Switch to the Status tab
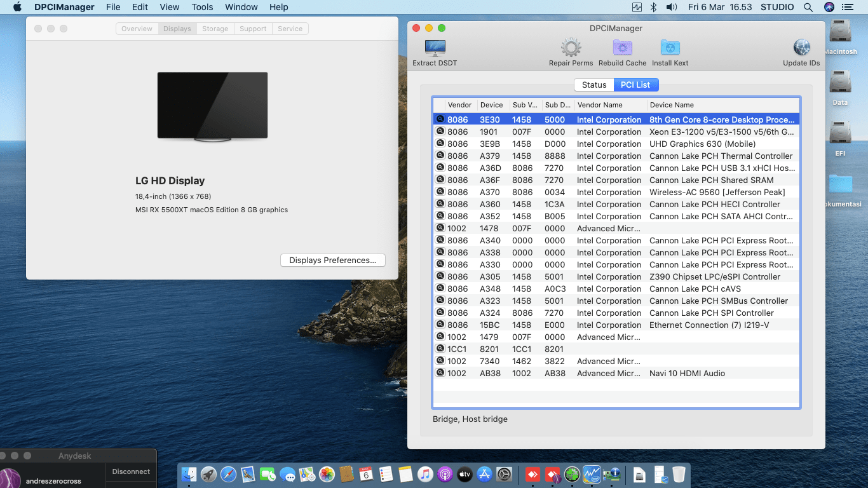This screenshot has height=488, width=868. [x=594, y=85]
